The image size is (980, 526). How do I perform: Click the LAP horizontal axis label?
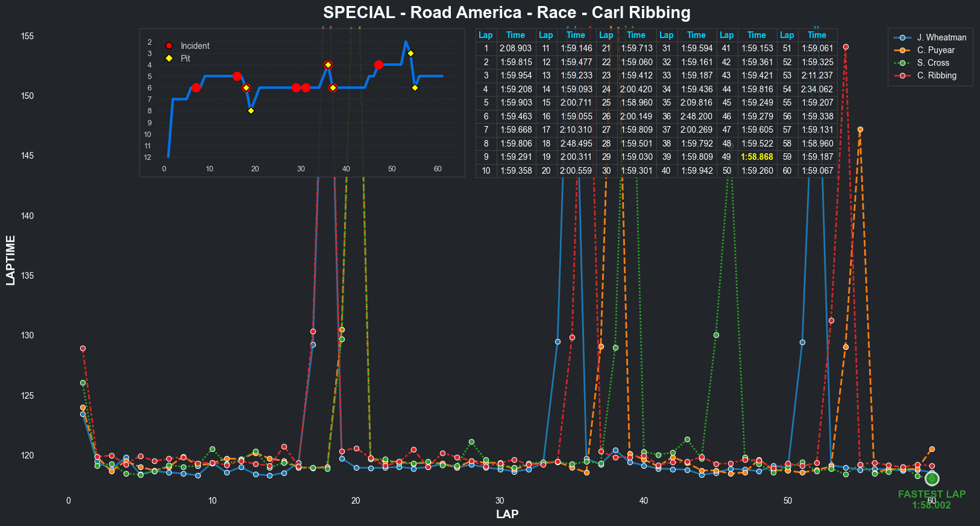(507, 514)
